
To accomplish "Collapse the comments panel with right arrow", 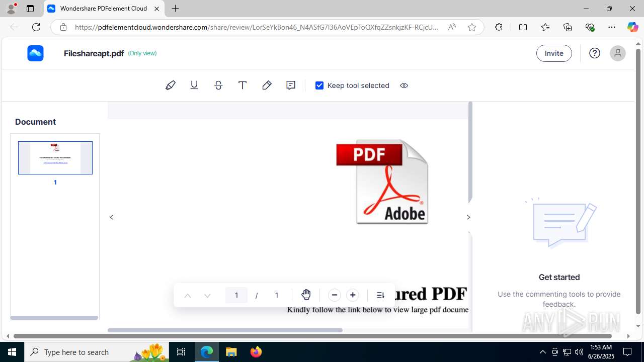I will [468, 217].
